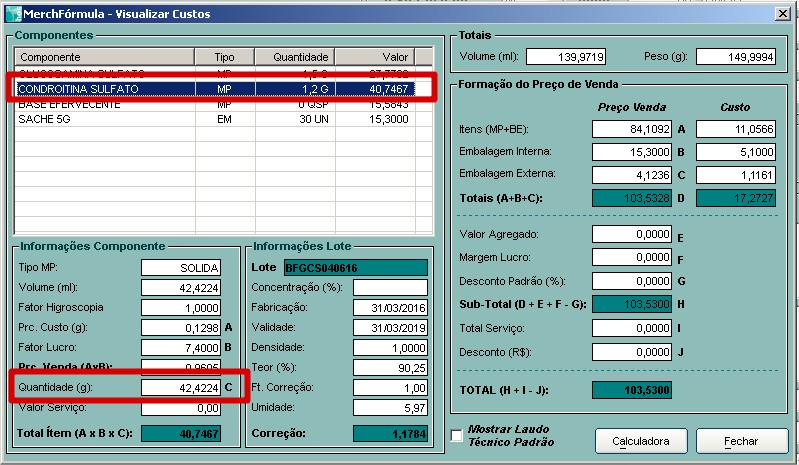The image size is (799, 465).
Task: Sort by the Componente column header
Action: point(103,57)
